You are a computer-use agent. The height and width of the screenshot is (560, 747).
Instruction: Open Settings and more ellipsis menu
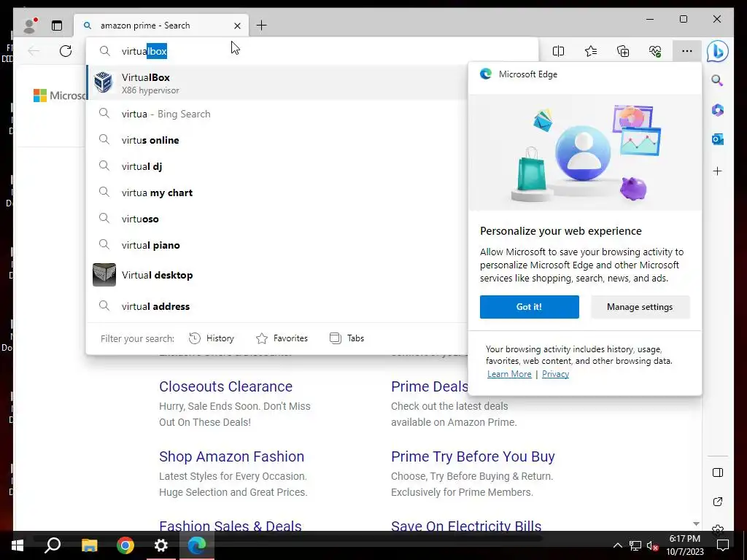click(687, 51)
